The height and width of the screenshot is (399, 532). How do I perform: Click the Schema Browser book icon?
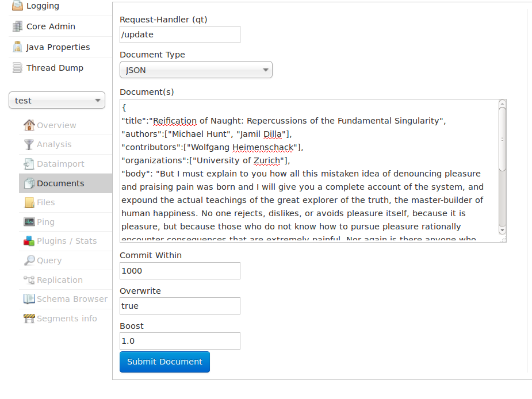click(x=29, y=299)
